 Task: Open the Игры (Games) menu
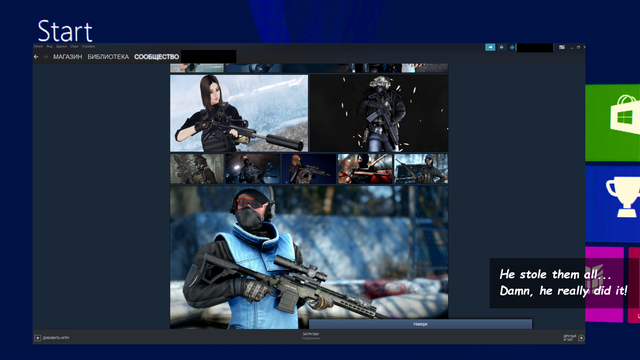(74, 47)
